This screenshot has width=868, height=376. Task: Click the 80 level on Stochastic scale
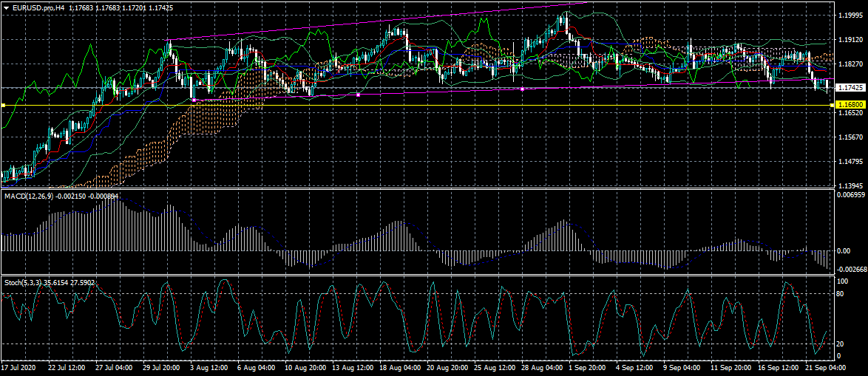click(x=841, y=294)
